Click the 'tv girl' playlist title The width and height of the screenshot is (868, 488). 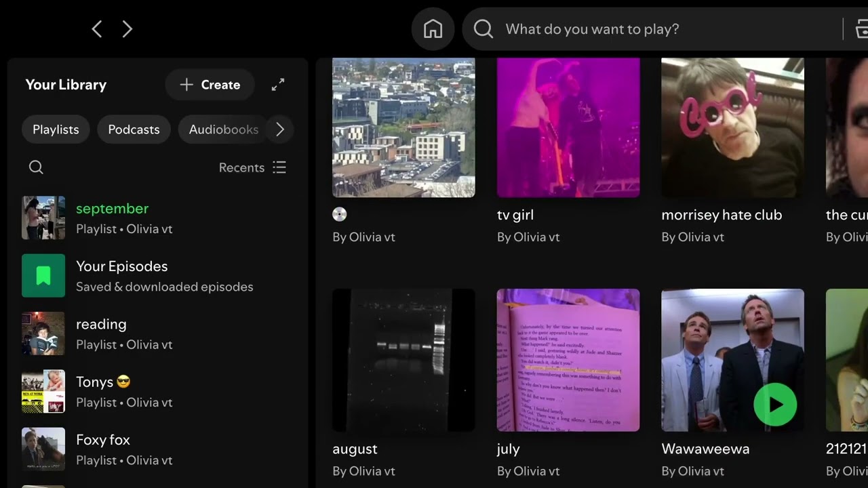(515, 215)
